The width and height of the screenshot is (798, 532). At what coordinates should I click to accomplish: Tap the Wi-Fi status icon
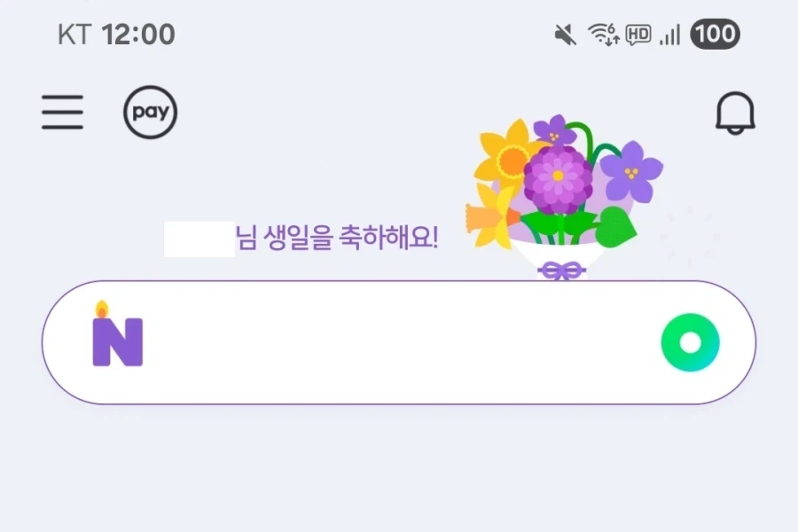[x=603, y=33]
